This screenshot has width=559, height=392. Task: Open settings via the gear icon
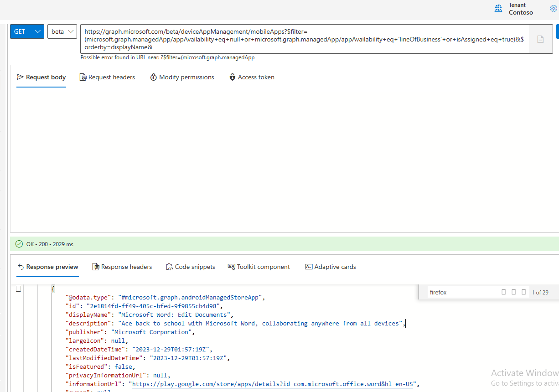(x=554, y=9)
